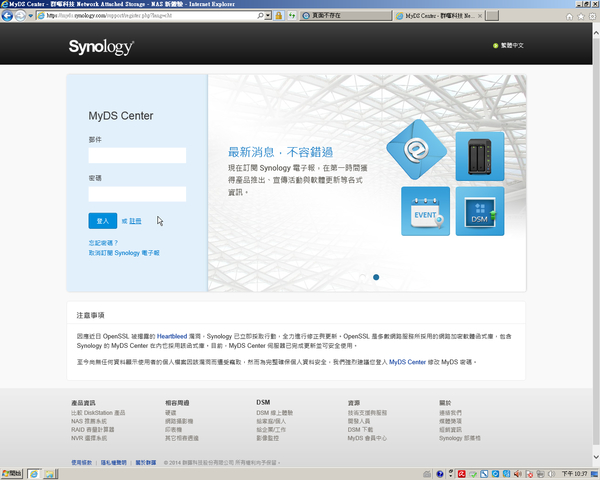
Task: Click the show desktop icon beside clock
Action: [595, 474]
